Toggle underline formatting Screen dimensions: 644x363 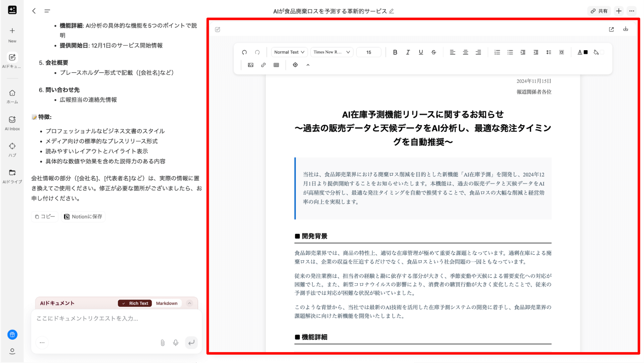pos(421,52)
